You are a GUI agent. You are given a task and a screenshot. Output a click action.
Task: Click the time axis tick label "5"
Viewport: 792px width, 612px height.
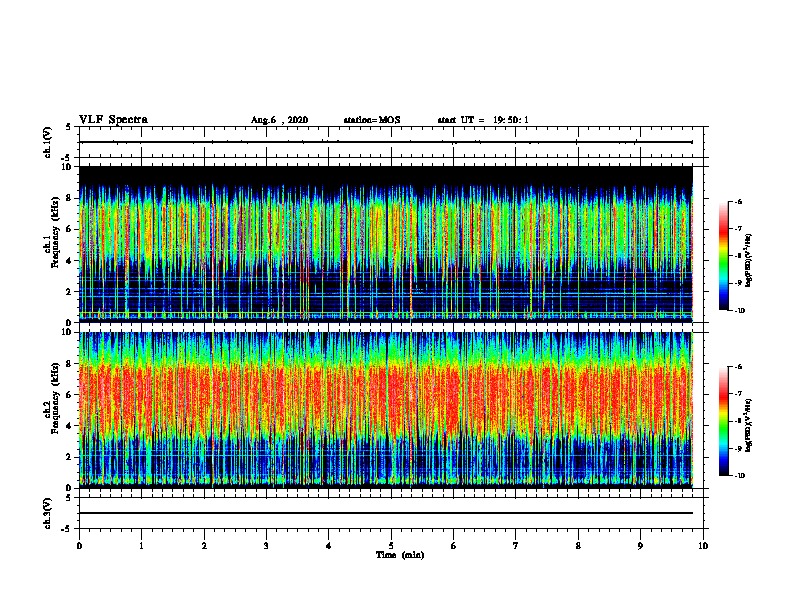click(x=391, y=546)
